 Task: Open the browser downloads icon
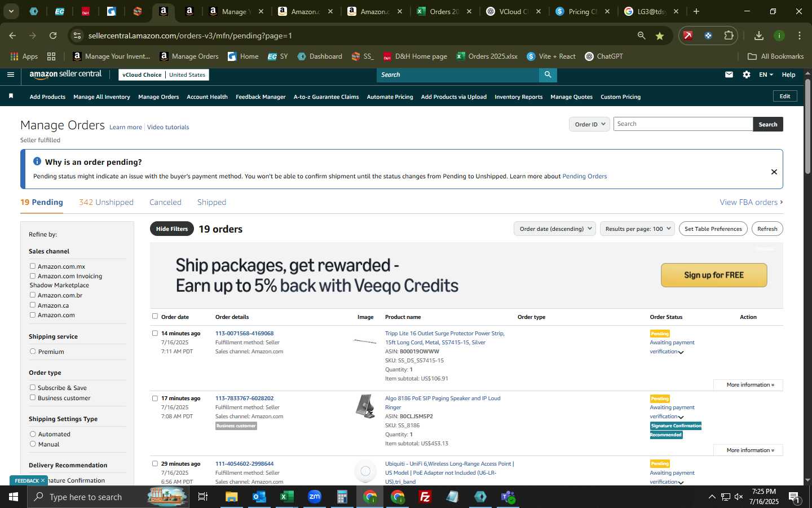(x=759, y=36)
